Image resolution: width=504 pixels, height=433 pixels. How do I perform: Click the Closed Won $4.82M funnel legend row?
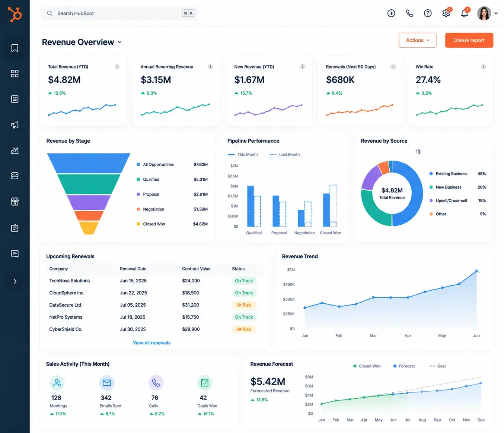click(172, 224)
